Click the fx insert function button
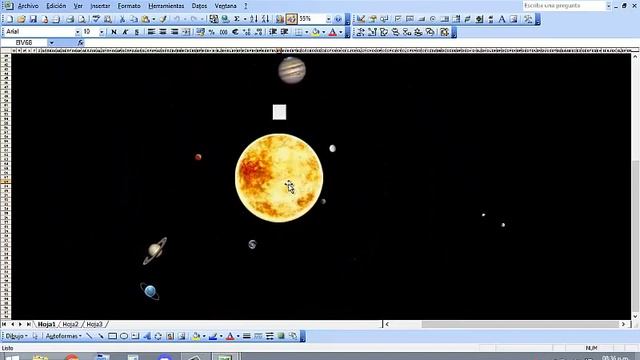This screenshot has height=360, width=640. [80, 42]
